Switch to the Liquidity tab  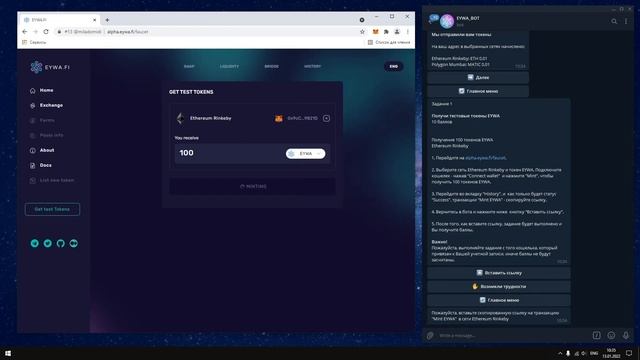(x=229, y=66)
